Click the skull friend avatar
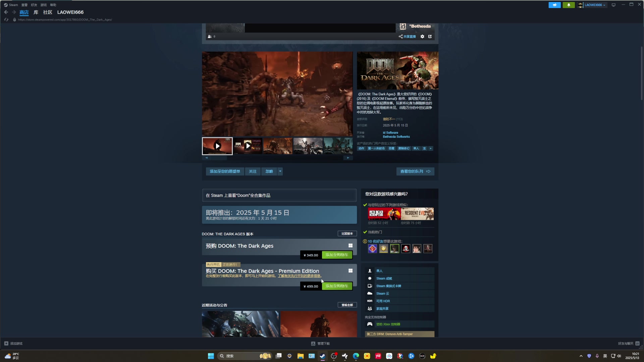Viewport: 644px width, 362px height. pyautogui.click(x=406, y=249)
